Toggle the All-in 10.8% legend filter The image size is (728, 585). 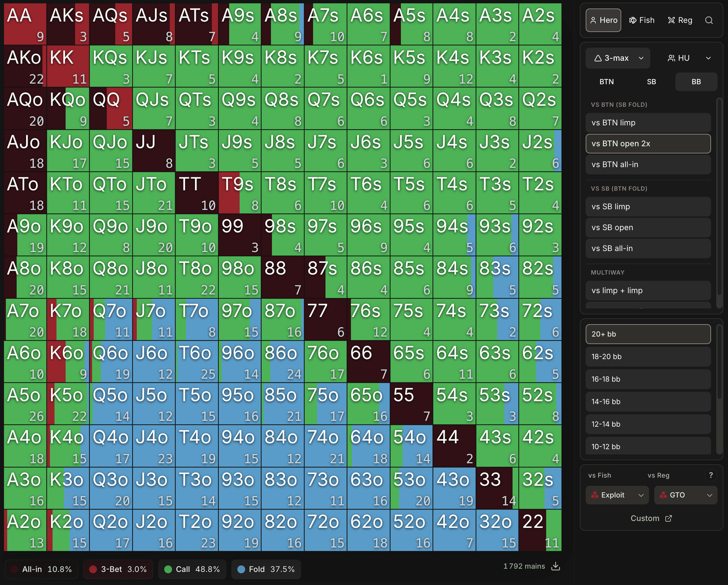pyautogui.click(x=41, y=569)
